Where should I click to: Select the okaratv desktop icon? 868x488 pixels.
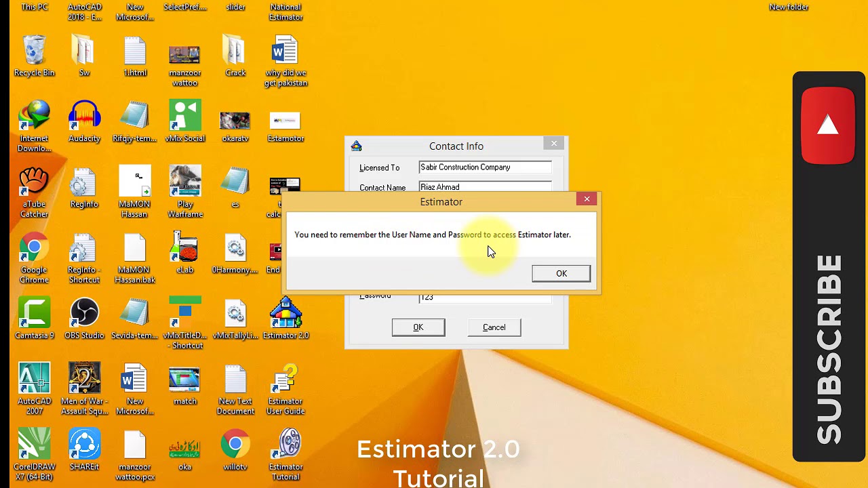pos(235,121)
